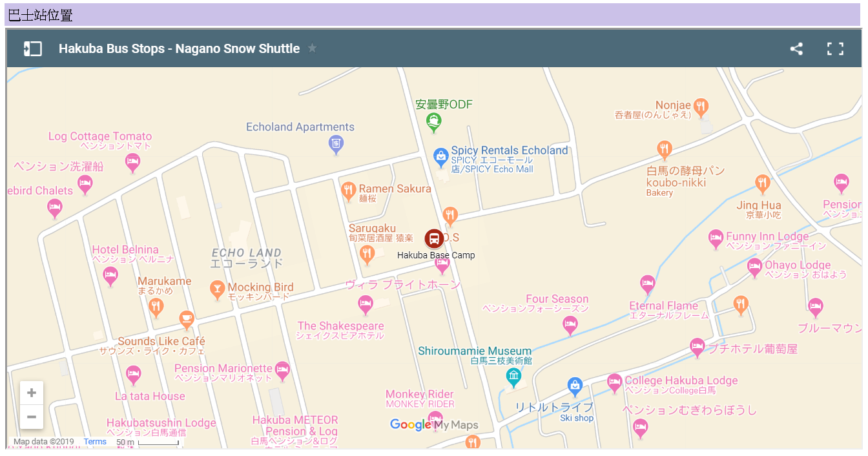The image size is (868, 456).
Task: Click the Hotel Belnina lodging pin
Action: click(x=110, y=276)
